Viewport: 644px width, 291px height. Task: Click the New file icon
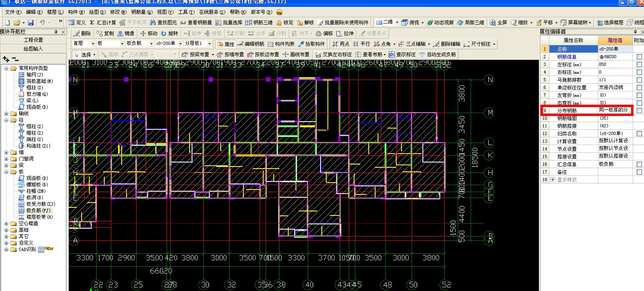[7, 23]
